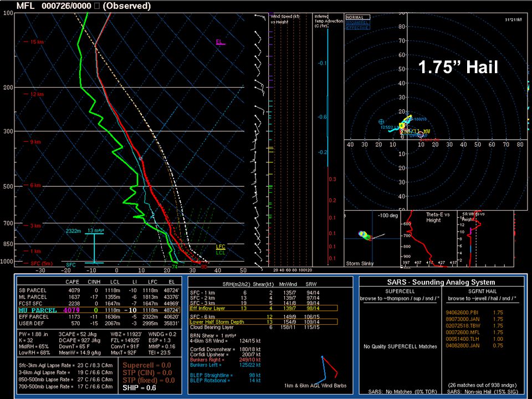Click the 'SARS - Sounding Analog System' heading
Image resolution: width=532 pixels, height=399 pixels.
pyautogui.click(x=441, y=282)
